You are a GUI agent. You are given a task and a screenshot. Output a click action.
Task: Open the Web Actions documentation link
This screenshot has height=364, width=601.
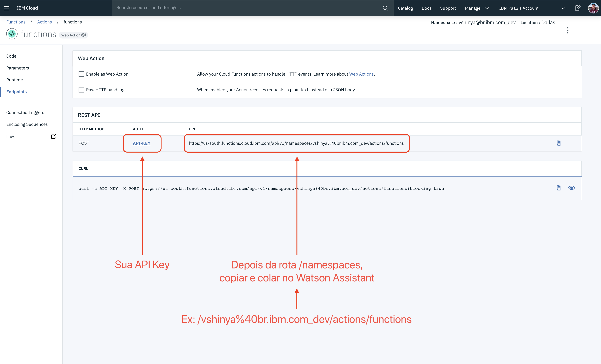pyautogui.click(x=361, y=74)
